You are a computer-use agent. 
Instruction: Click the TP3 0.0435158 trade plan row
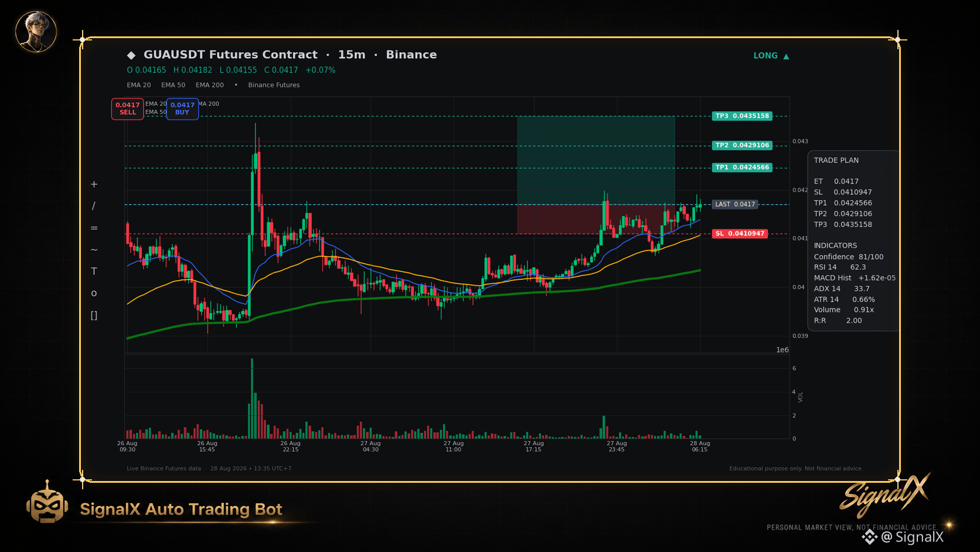[843, 225]
